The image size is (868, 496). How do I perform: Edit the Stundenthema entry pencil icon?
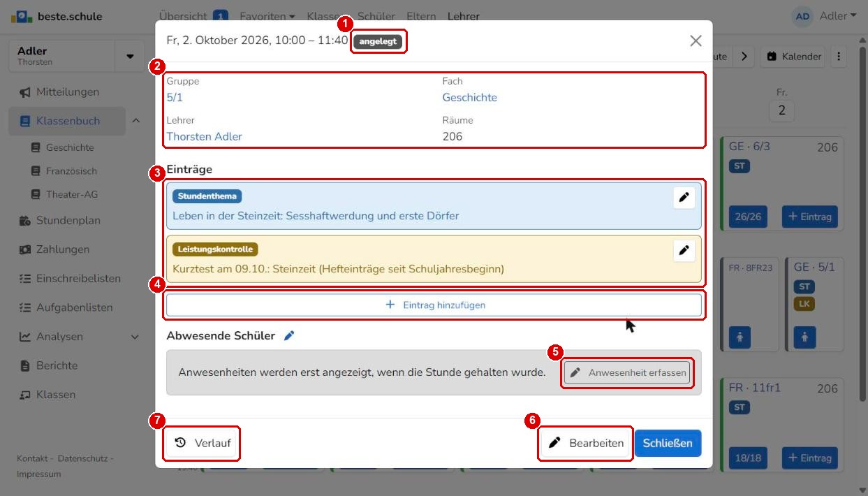[684, 198]
